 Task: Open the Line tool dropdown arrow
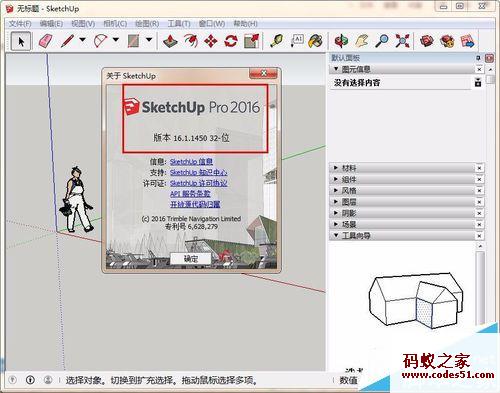(82, 40)
